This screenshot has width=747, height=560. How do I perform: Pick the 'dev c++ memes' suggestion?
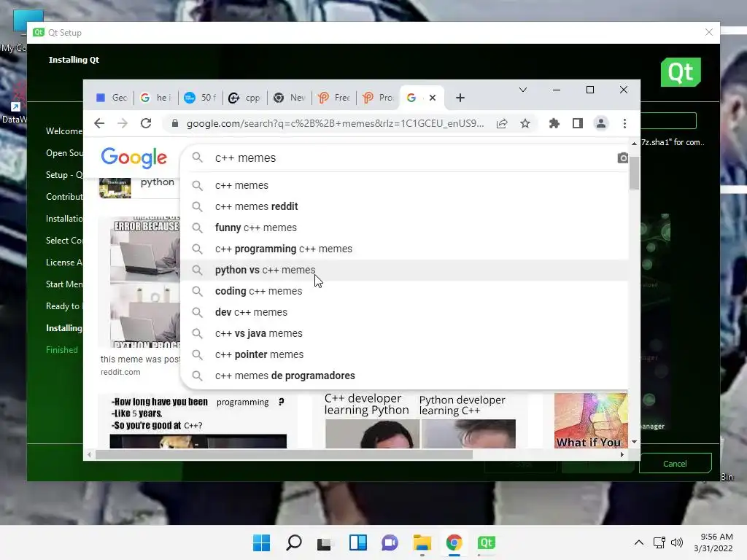point(405,312)
